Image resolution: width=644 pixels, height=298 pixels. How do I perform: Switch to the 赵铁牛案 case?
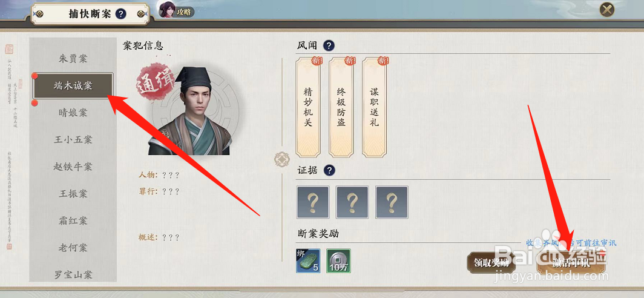click(x=73, y=167)
